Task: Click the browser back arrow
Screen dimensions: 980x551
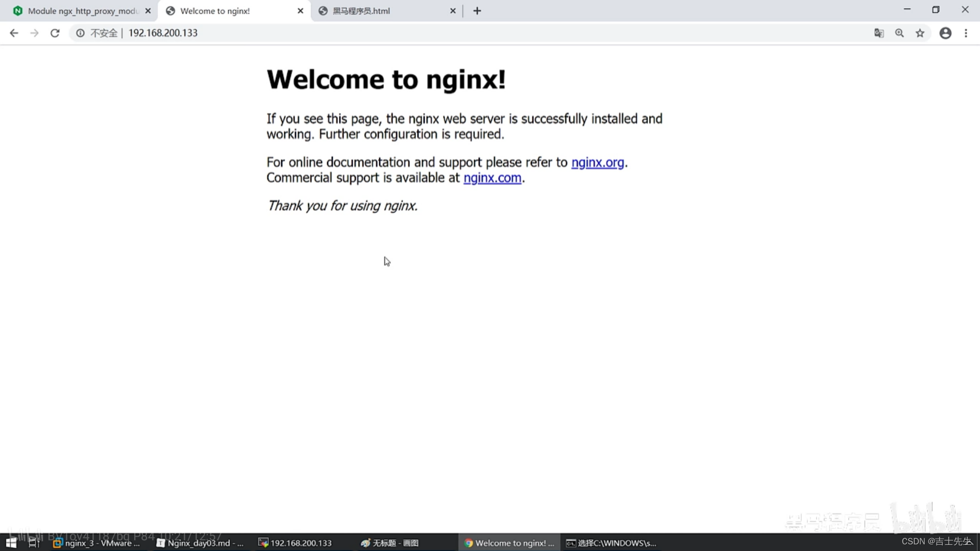Action: [14, 33]
